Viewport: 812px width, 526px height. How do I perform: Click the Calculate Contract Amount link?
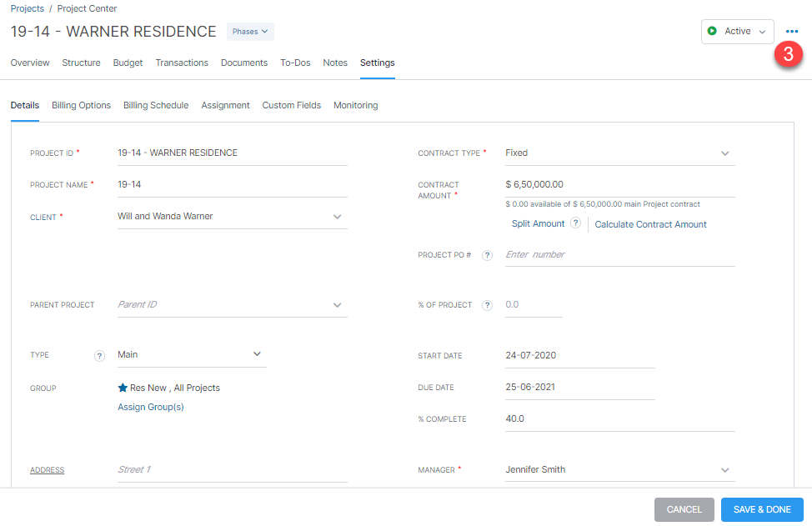pos(650,224)
